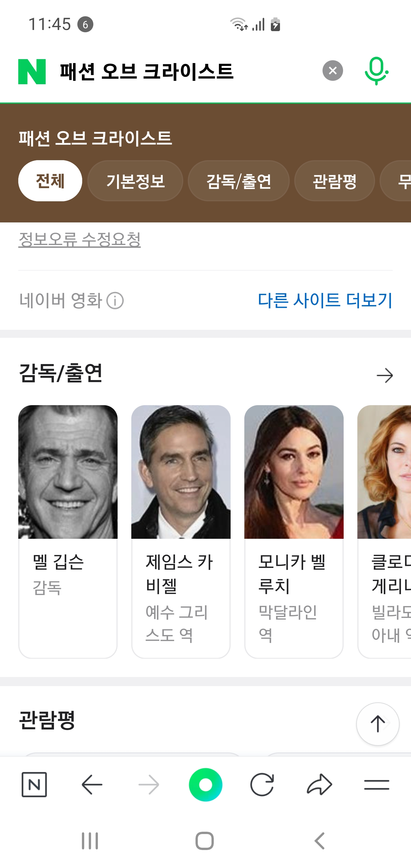The width and height of the screenshot is (411, 868).
Task: Click 정보오류 수정요청 link
Action: tap(80, 239)
